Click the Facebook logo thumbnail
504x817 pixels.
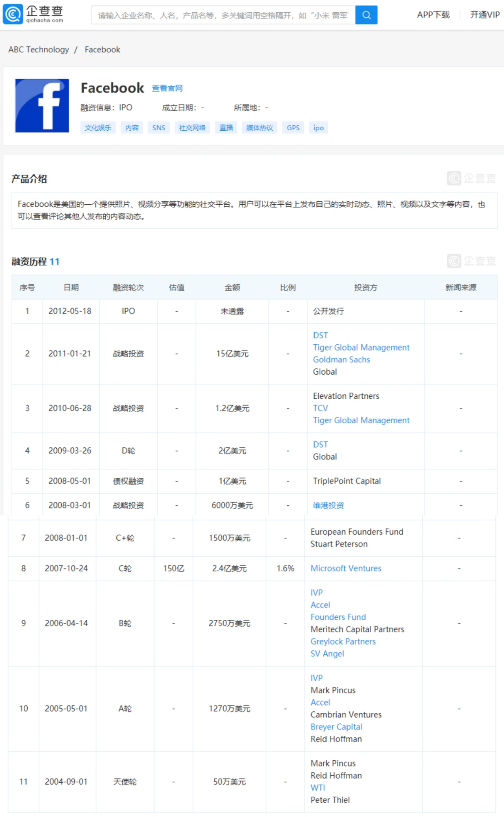(x=42, y=105)
